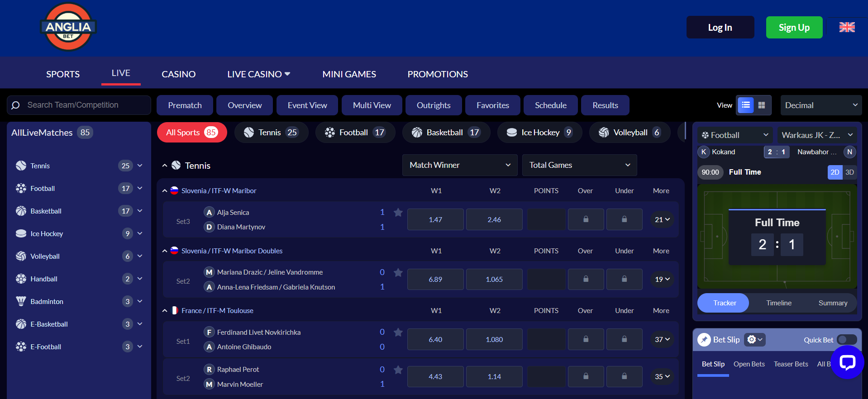Click E-Football icon in sidebar
Image resolution: width=868 pixels, height=399 pixels.
pos(21,347)
